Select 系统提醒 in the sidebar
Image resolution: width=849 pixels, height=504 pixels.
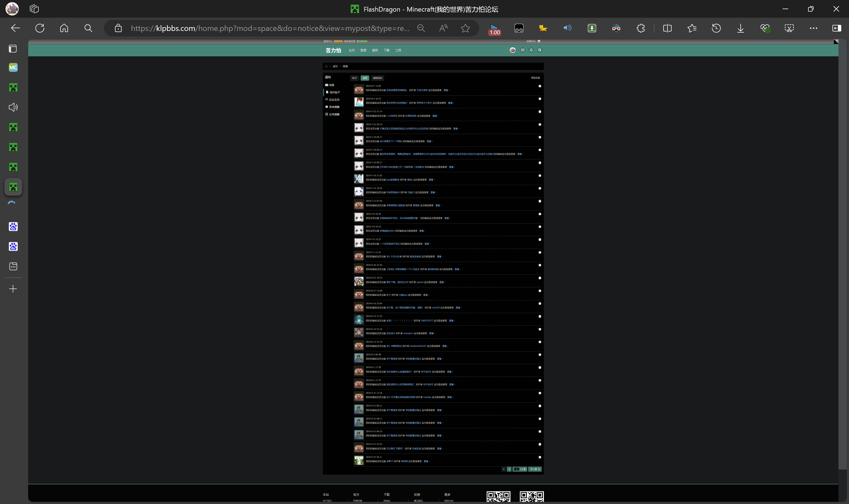332,107
